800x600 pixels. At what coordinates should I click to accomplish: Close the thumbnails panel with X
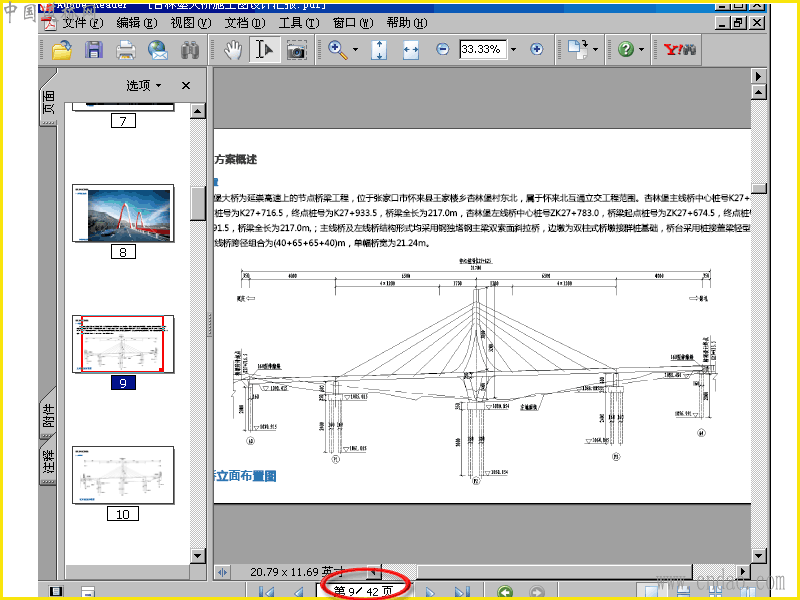coord(186,86)
